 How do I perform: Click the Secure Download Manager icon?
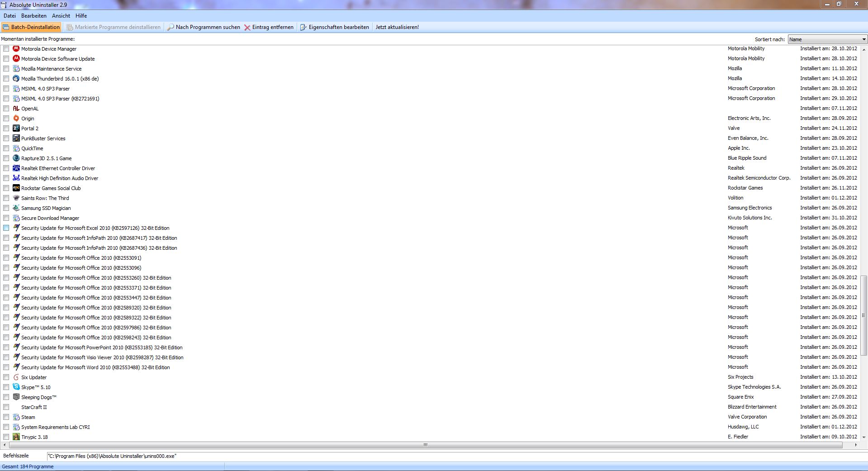16,218
